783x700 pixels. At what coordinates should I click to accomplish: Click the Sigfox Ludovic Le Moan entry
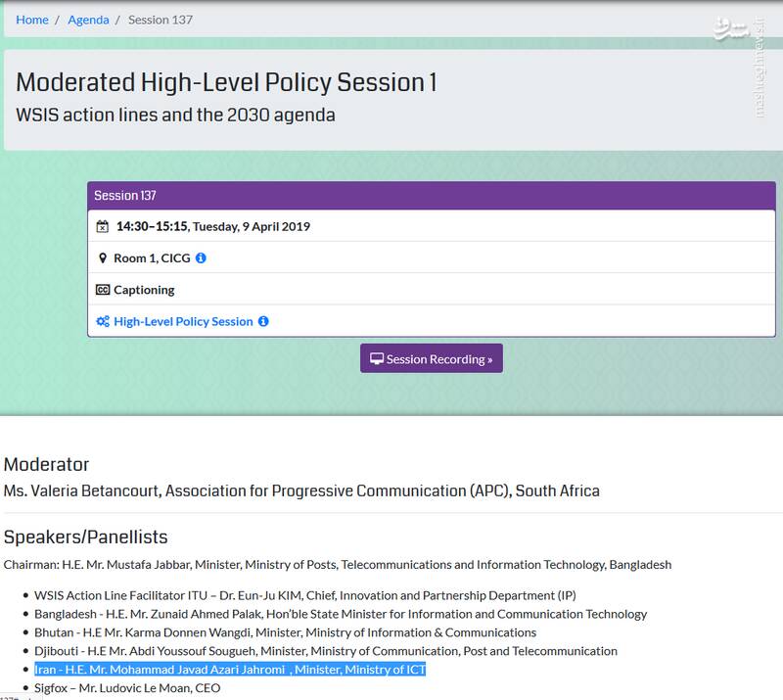(127, 688)
